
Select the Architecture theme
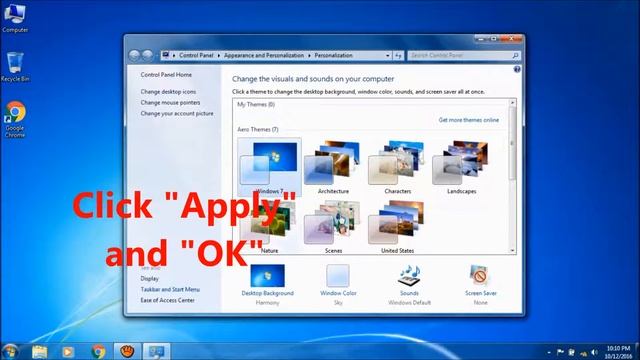coord(333,167)
